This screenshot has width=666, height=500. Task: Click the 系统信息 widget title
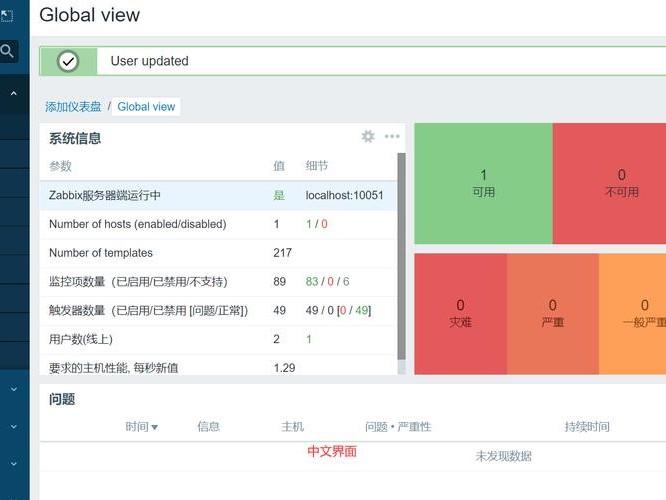pyautogui.click(x=75, y=138)
